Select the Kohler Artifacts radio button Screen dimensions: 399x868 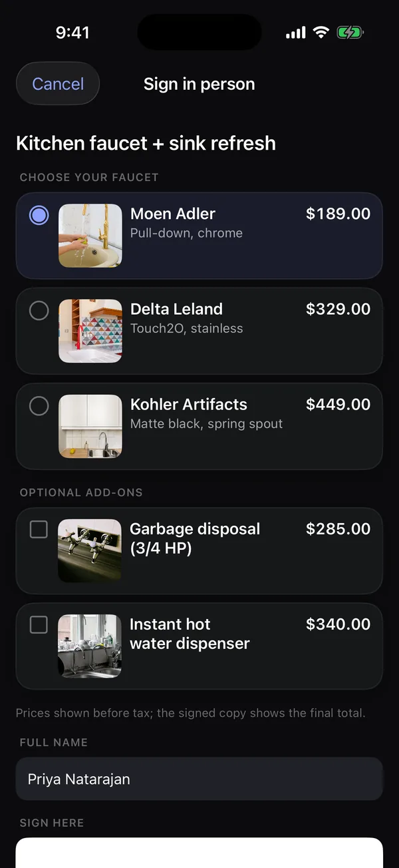coord(39,405)
